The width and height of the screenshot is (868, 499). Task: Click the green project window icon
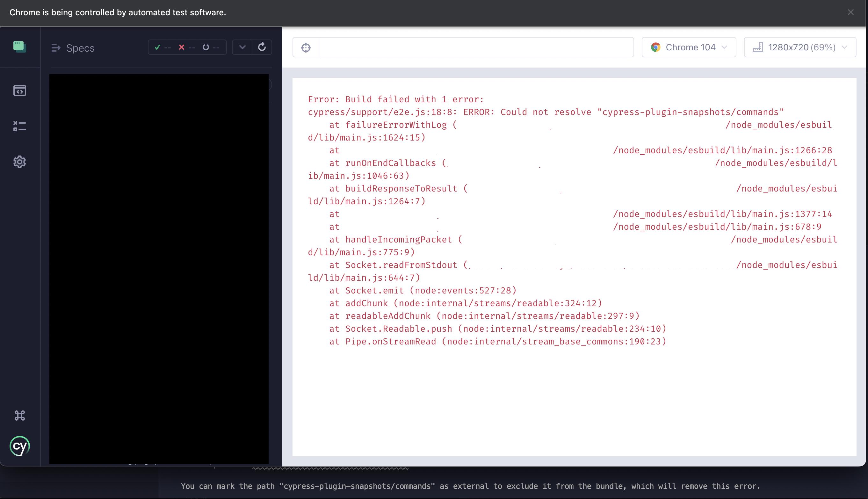tap(19, 46)
